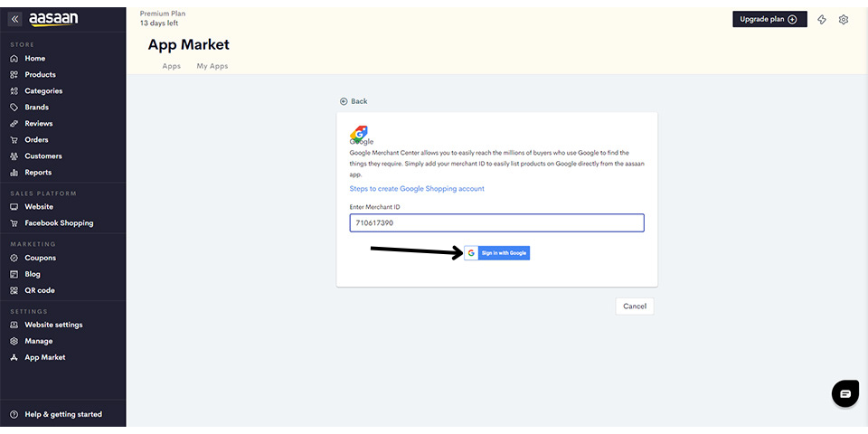The height and width of the screenshot is (434, 868).
Task: Open Home from the sidebar menu
Action: [x=35, y=59]
